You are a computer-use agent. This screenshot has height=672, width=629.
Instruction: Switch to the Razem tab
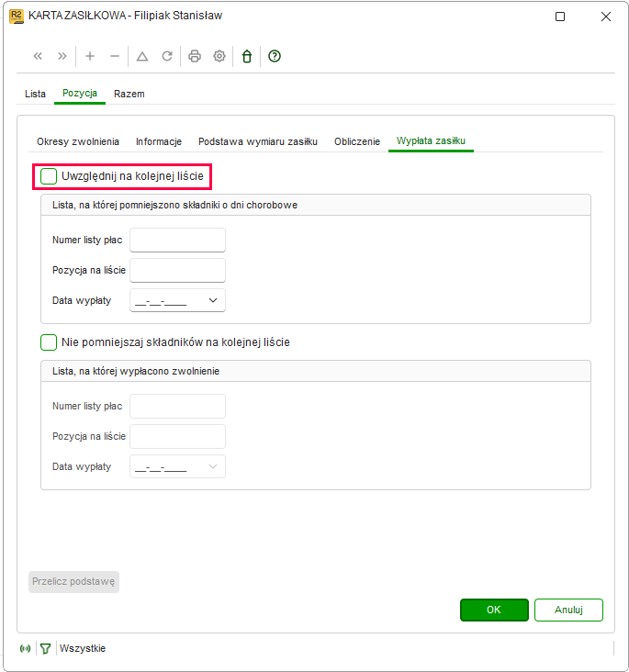129,94
